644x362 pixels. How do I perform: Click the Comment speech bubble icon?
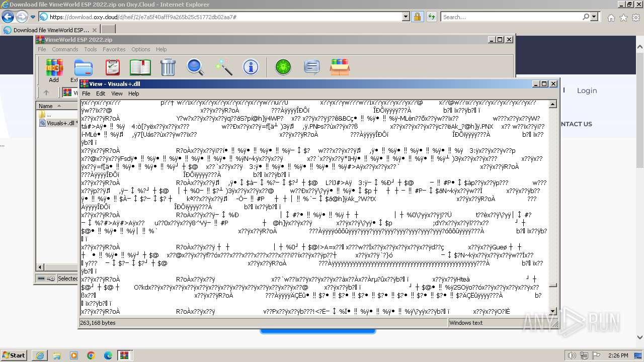[x=312, y=67]
